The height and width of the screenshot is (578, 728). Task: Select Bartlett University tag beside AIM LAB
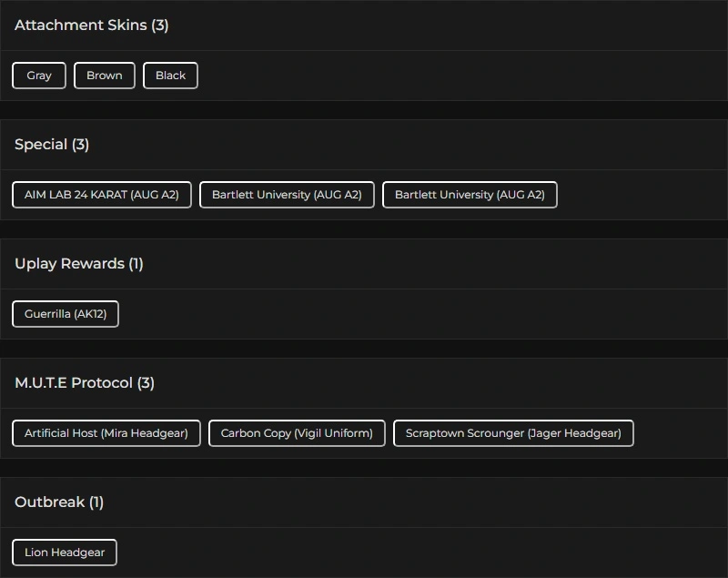click(x=287, y=195)
